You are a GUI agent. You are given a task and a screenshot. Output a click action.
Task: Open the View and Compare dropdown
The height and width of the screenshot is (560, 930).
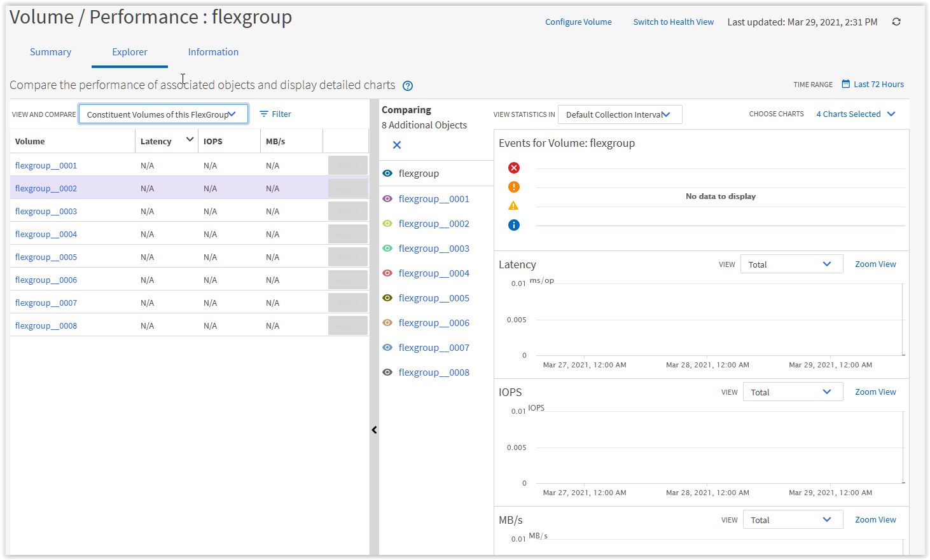[x=163, y=114]
